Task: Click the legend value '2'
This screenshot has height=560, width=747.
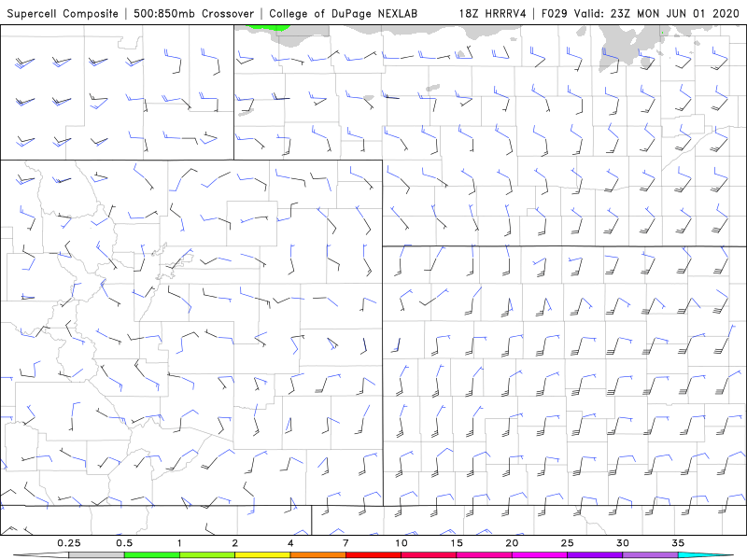Action: (235, 543)
